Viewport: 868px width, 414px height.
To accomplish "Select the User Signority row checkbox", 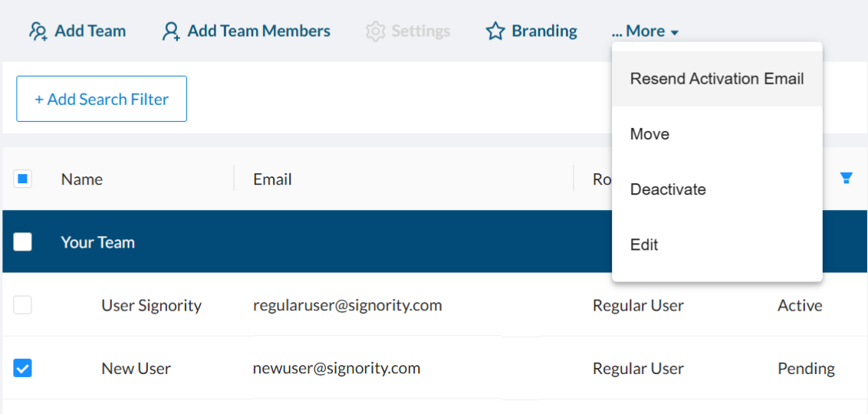I will tap(23, 305).
